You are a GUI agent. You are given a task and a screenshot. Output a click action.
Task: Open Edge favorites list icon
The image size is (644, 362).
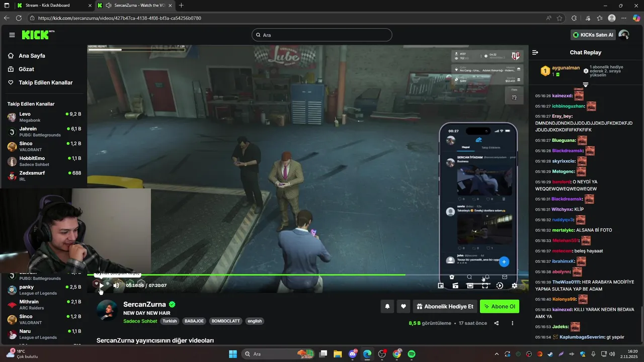[x=600, y=18]
